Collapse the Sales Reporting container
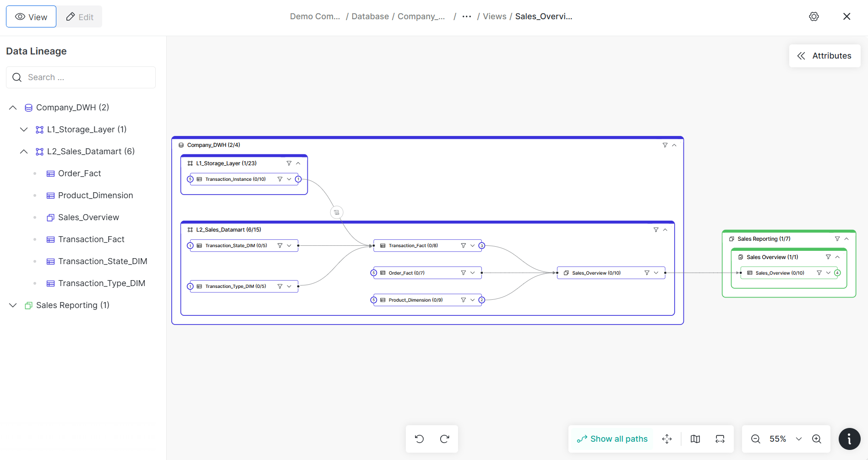The height and width of the screenshot is (460, 868). click(x=846, y=239)
